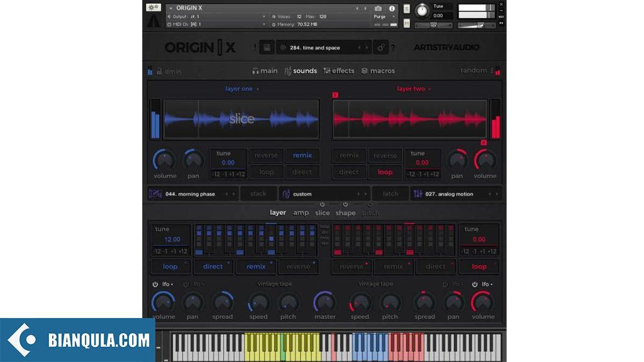Click the large red loop button in sequencer
This screenshot has width=644, height=362.
479,266
